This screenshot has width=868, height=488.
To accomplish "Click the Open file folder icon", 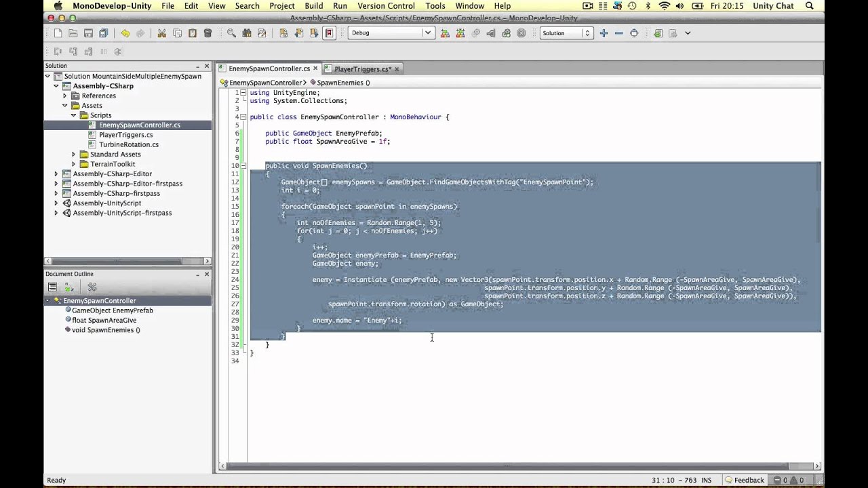I will tap(73, 33).
